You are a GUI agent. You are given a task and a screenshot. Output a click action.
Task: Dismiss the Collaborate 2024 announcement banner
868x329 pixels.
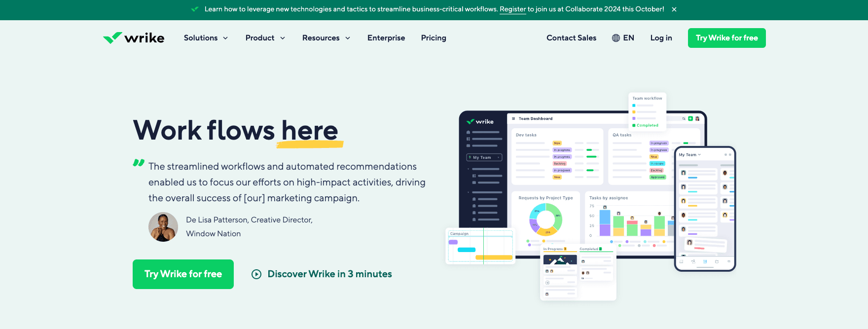tap(674, 9)
